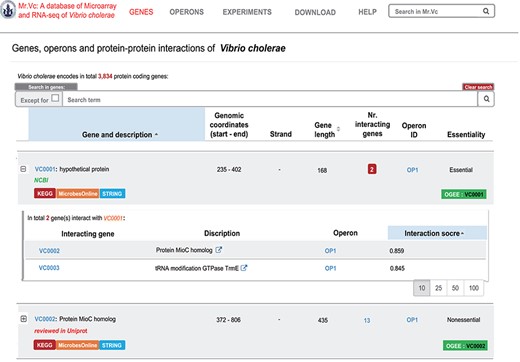Open STRING badge for VC0001
This screenshot has height=362, width=520.
[112, 194]
